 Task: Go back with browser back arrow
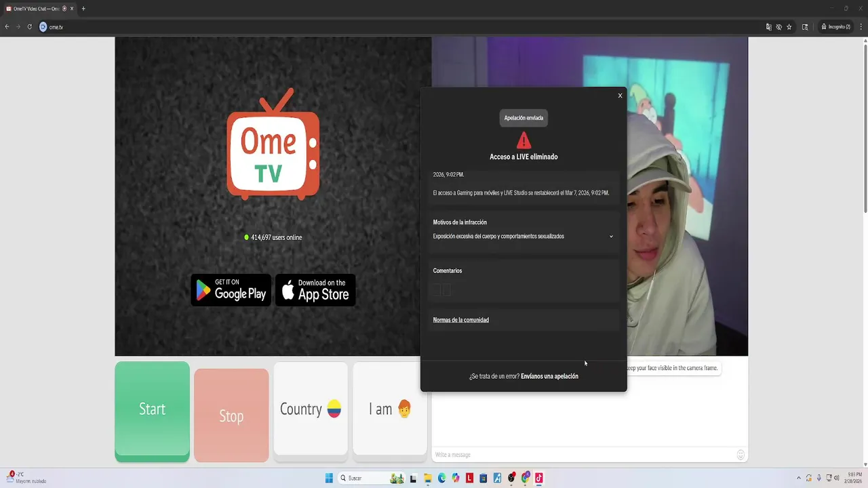(7, 27)
